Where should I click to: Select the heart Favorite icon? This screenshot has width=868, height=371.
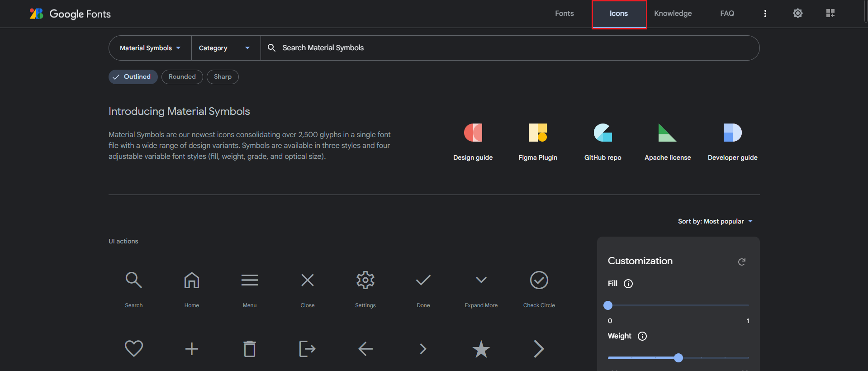134,348
